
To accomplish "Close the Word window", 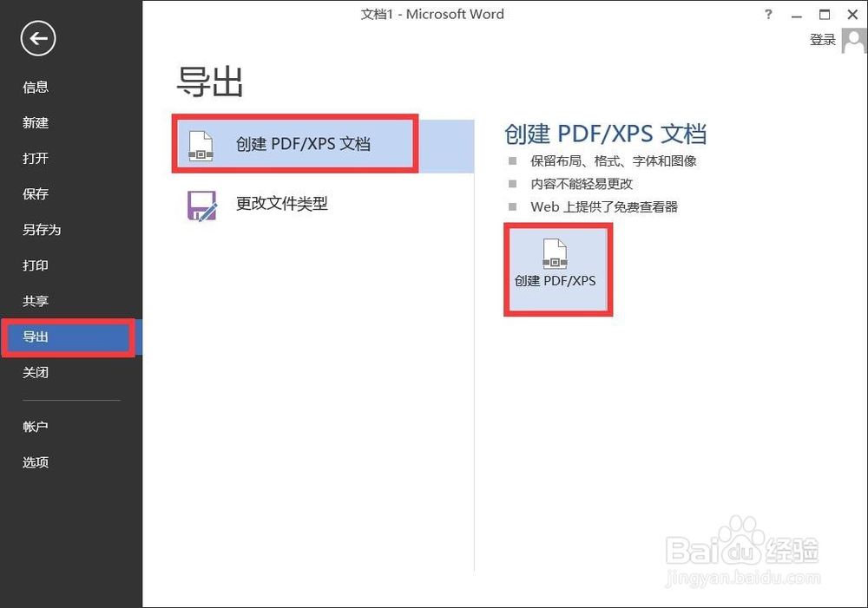I will click(853, 15).
